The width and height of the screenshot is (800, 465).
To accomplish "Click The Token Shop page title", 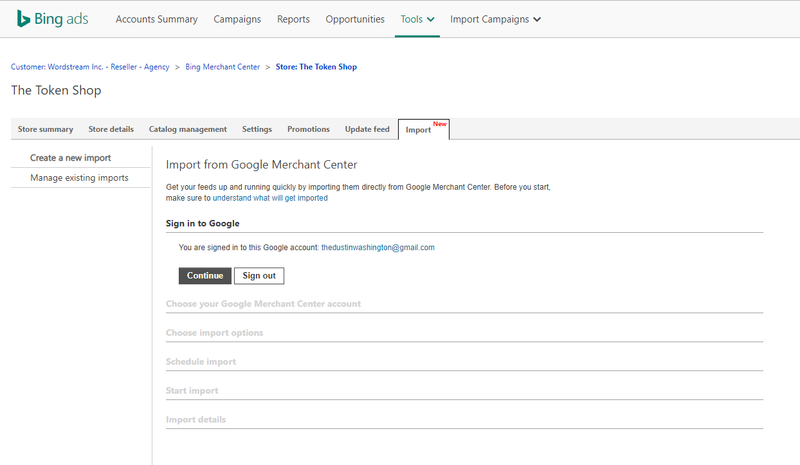I will pyautogui.click(x=56, y=90).
